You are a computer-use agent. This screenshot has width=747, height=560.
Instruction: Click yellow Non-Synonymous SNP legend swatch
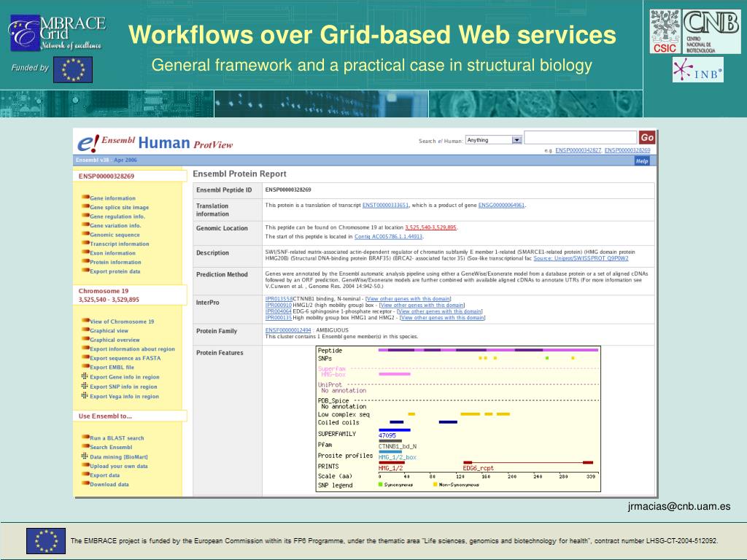tap(435, 484)
